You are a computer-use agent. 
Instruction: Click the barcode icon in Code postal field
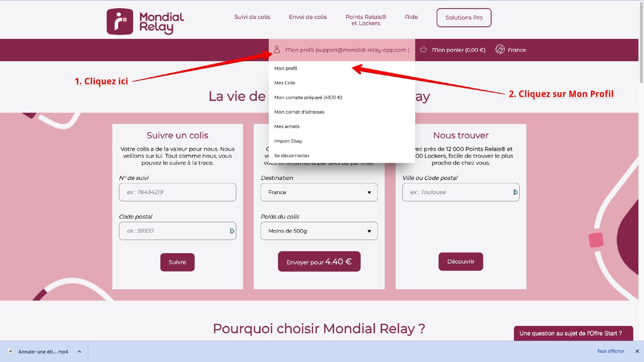(x=232, y=231)
